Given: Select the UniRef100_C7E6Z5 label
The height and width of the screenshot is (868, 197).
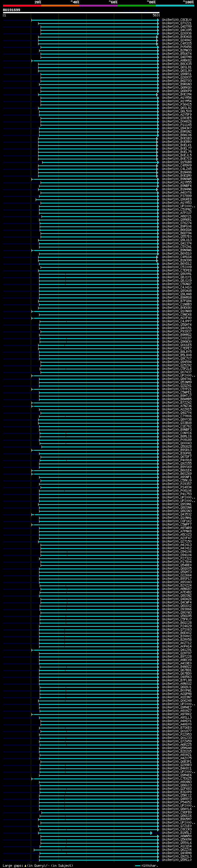Looking at the screenshot, I should point(177,779).
